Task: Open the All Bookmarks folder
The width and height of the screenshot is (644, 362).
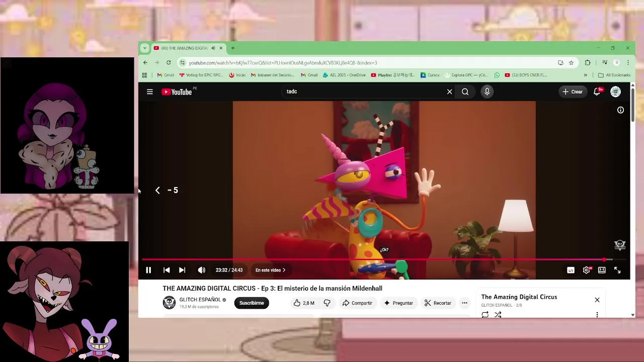Action: point(614,75)
